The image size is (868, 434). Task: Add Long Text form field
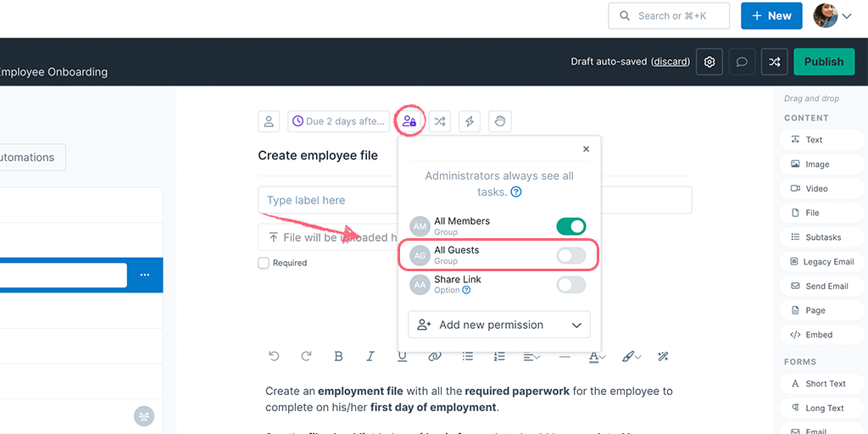(x=823, y=408)
